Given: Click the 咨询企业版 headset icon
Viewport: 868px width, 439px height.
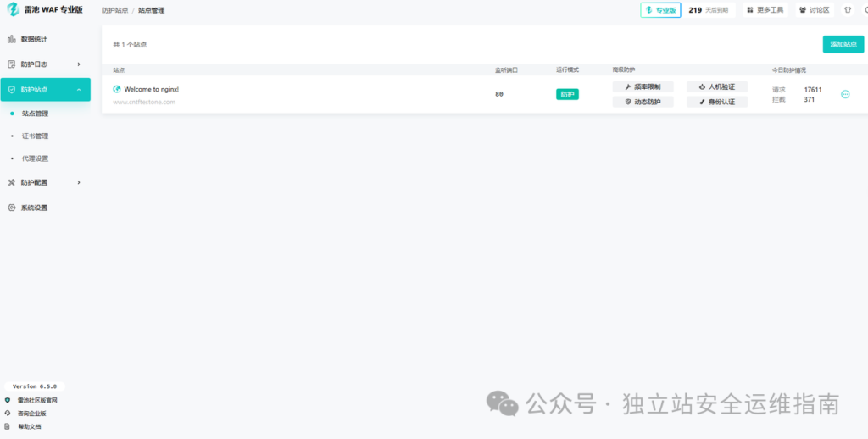Looking at the screenshot, I should click(x=7, y=414).
